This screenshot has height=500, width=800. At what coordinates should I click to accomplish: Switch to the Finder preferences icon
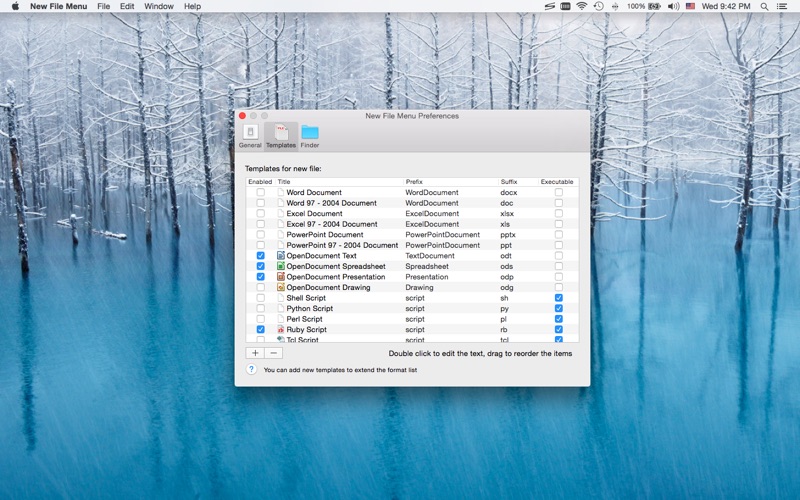click(310, 136)
